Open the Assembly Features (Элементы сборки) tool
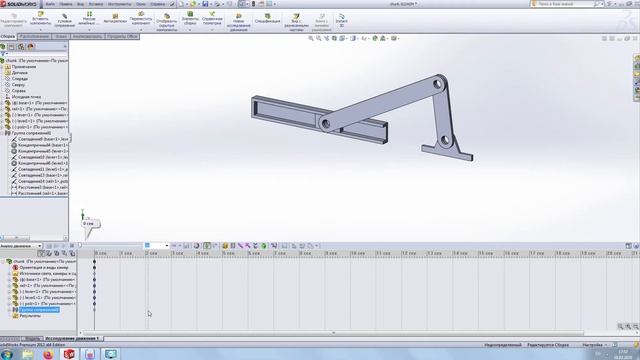Image resolution: width=640 pixels, height=360 pixels. tap(190, 19)
